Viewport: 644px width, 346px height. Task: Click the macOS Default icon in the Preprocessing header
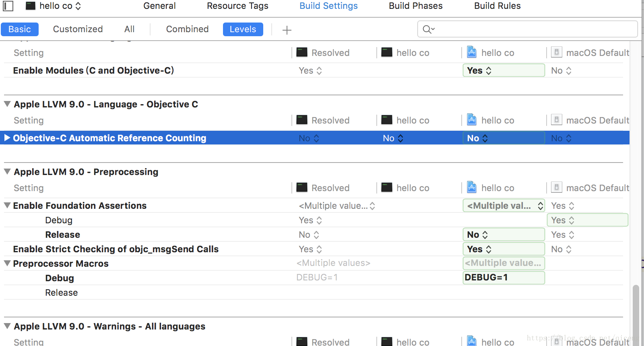(x=556, y=187)
